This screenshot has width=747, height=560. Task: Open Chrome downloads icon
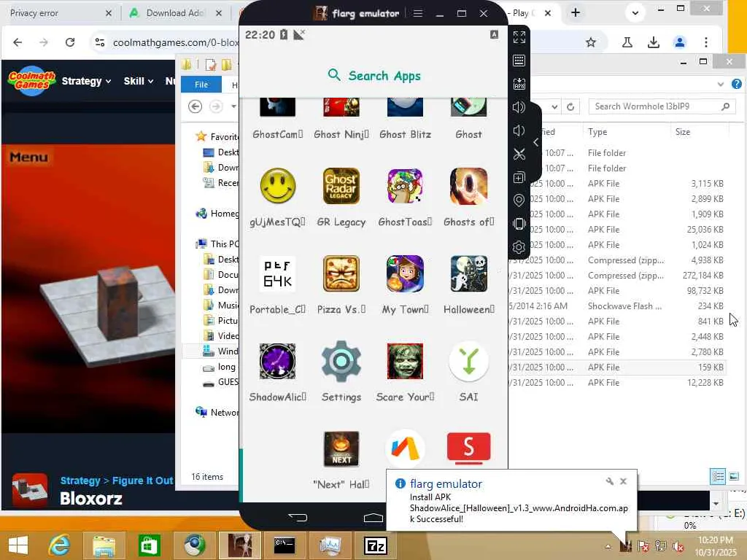(654, 42)
